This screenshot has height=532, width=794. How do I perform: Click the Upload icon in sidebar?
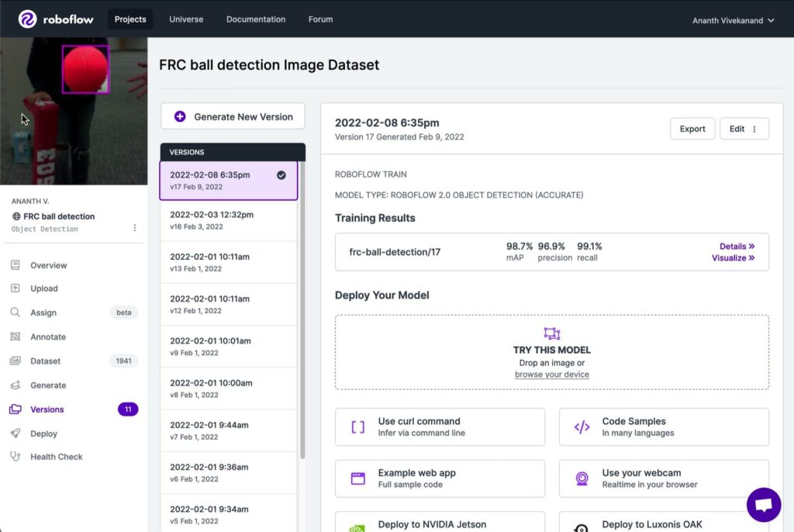16,288
